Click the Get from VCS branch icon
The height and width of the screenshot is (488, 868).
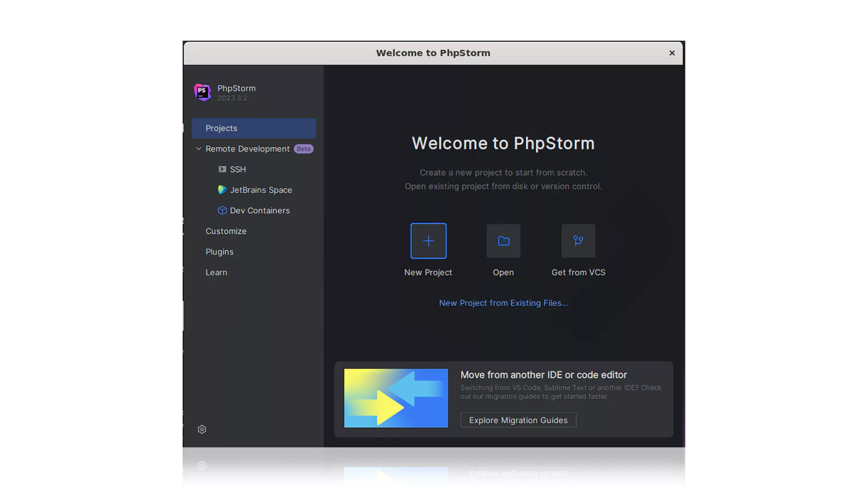coord(578,241)
